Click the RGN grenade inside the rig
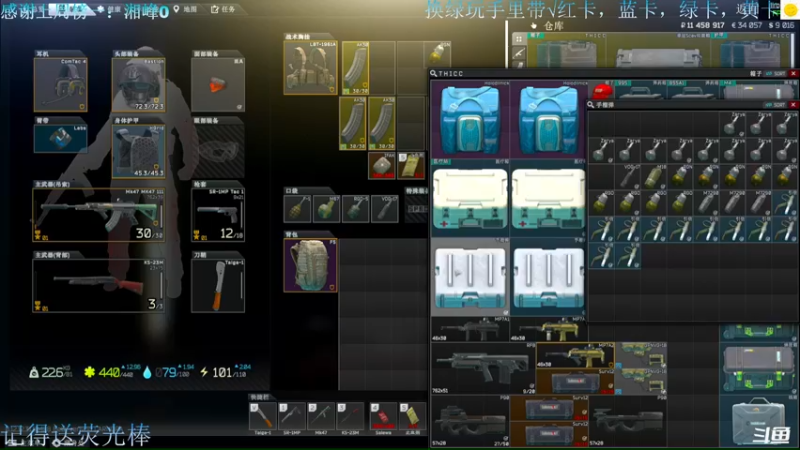This screenshot has width=800, height=450. point(438,55)
